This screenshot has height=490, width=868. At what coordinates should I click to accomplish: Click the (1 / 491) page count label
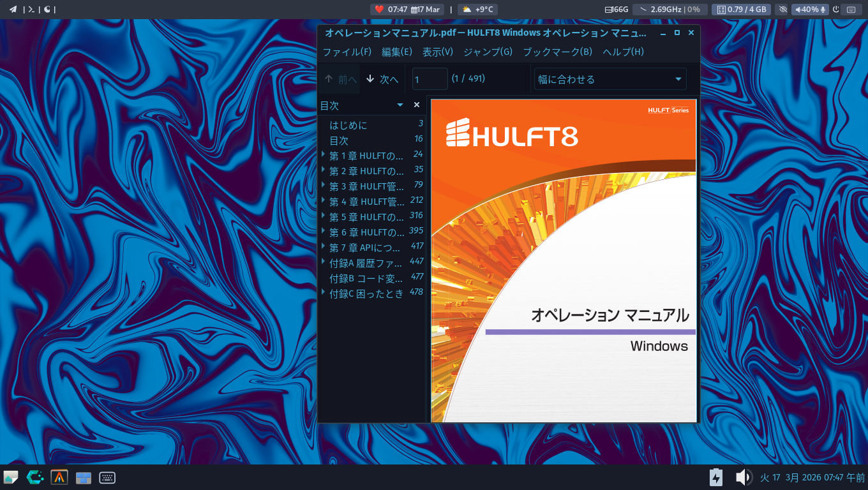click(468, 78)
